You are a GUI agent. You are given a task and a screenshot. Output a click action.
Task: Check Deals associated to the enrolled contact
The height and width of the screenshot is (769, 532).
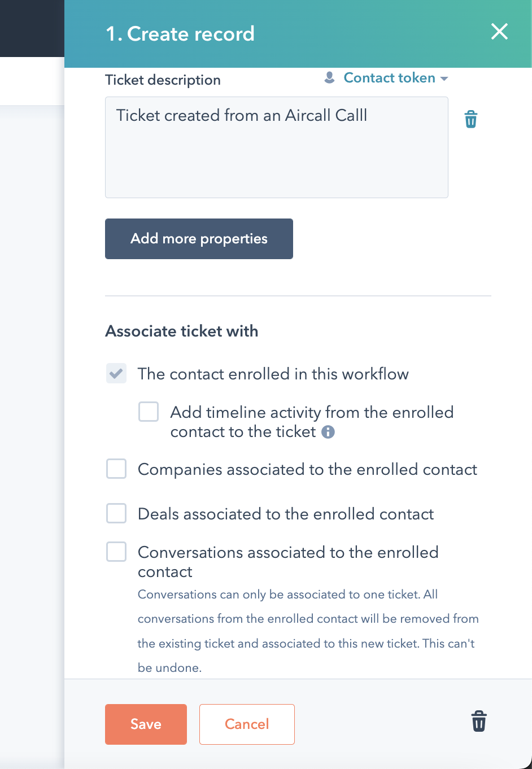tap(116, 513)
